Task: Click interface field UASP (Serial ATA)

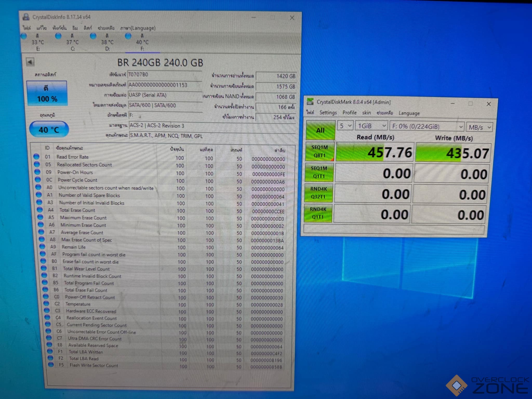Action: pyautogui.click(x=165, y=95)
